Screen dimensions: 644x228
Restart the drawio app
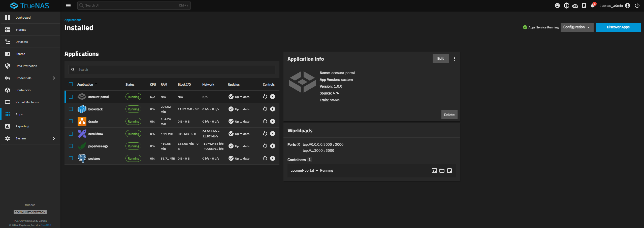point(265,121)
